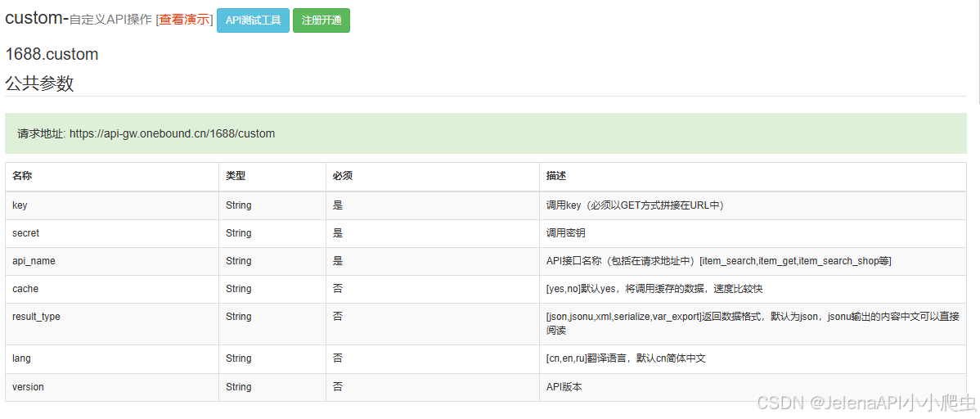Select the key parameter name cell
This screenshot has width=980, height=419.
[x=112, y=205]
